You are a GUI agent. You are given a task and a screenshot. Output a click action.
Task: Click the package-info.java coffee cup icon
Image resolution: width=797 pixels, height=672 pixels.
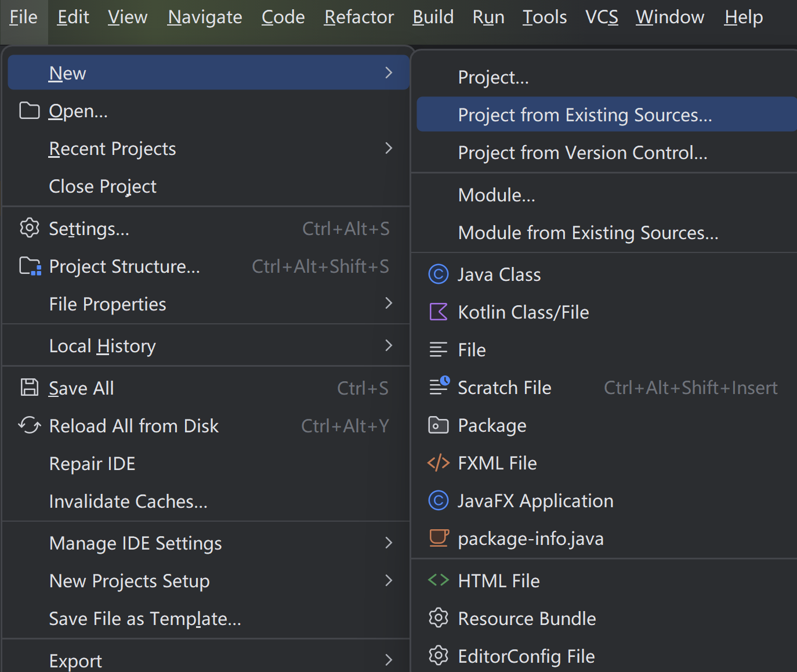pyautogui.click(x=439, y=538)
